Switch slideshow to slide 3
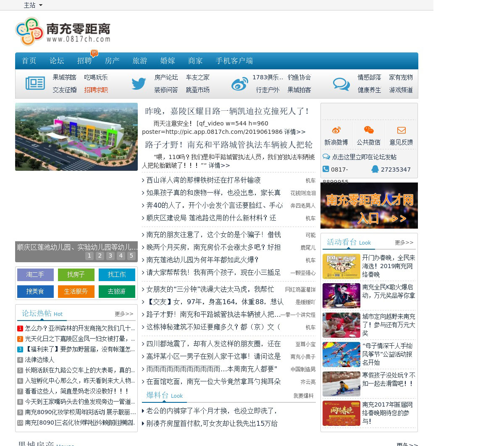Viewport: 504px width, 446px height. pos(110,256)
